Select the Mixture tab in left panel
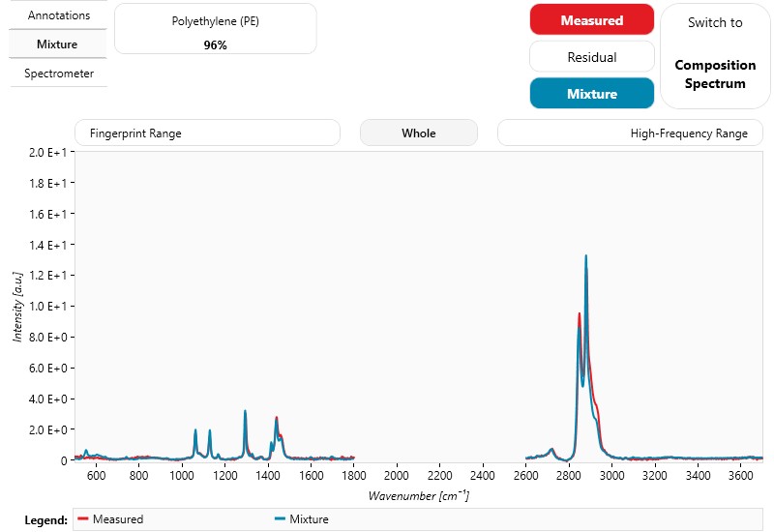 58,44
